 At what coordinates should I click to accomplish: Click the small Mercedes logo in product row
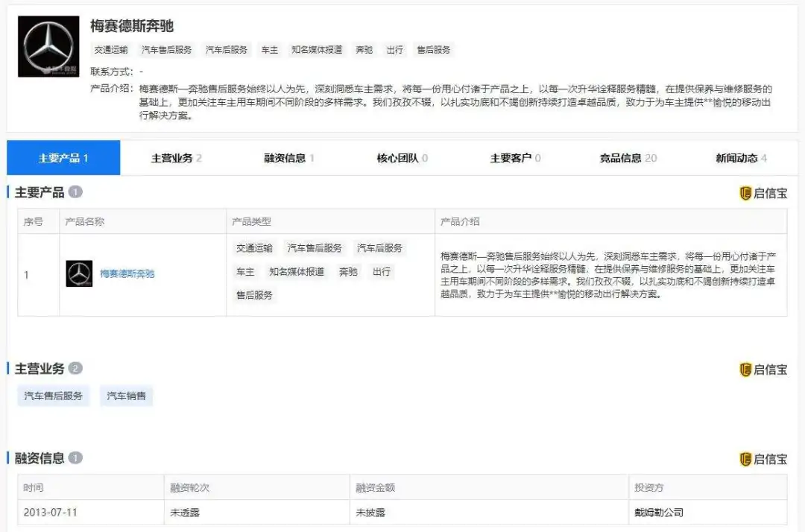point(79,274)
